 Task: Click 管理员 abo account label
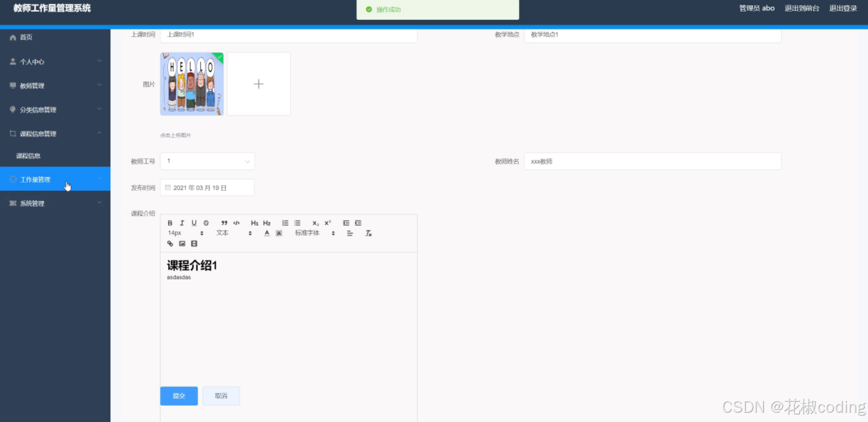click(x=757, y=8)
